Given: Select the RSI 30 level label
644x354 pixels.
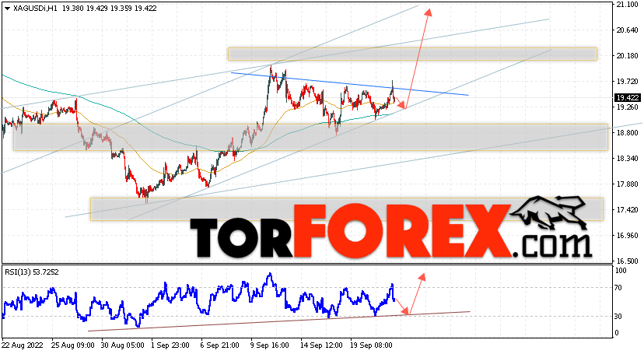Looking at the screenshot, I should pos(618,316).
